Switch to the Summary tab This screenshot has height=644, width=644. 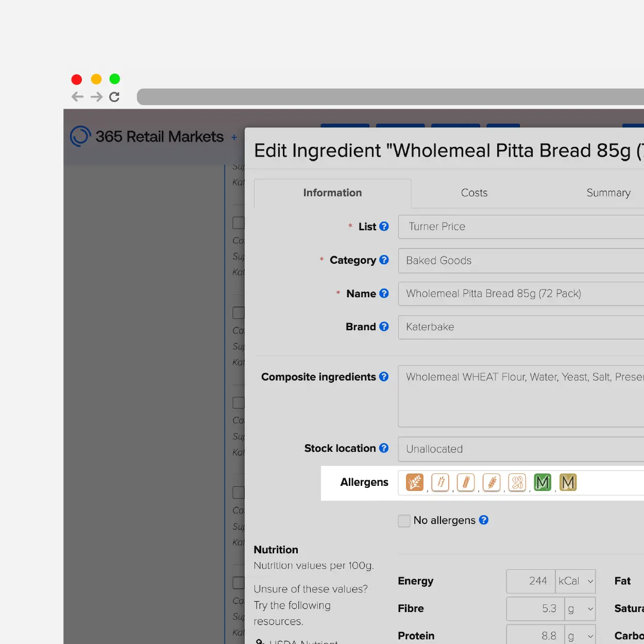click(608, 193)
